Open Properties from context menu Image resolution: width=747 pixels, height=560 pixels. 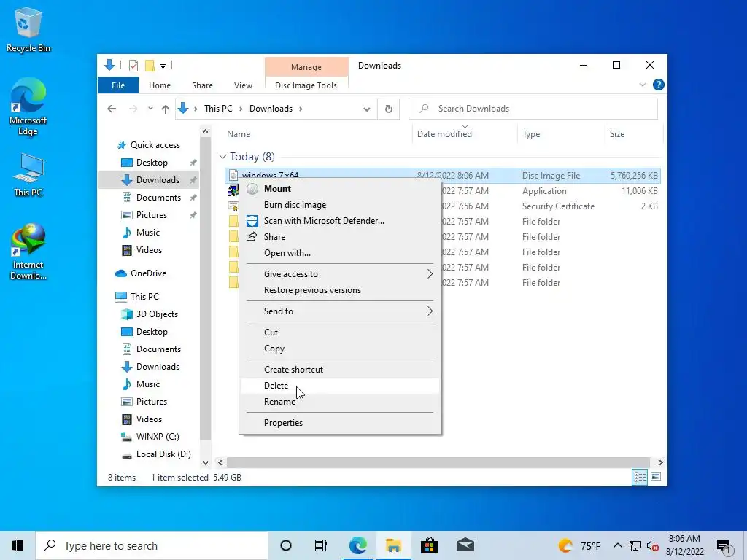point(340,423)
